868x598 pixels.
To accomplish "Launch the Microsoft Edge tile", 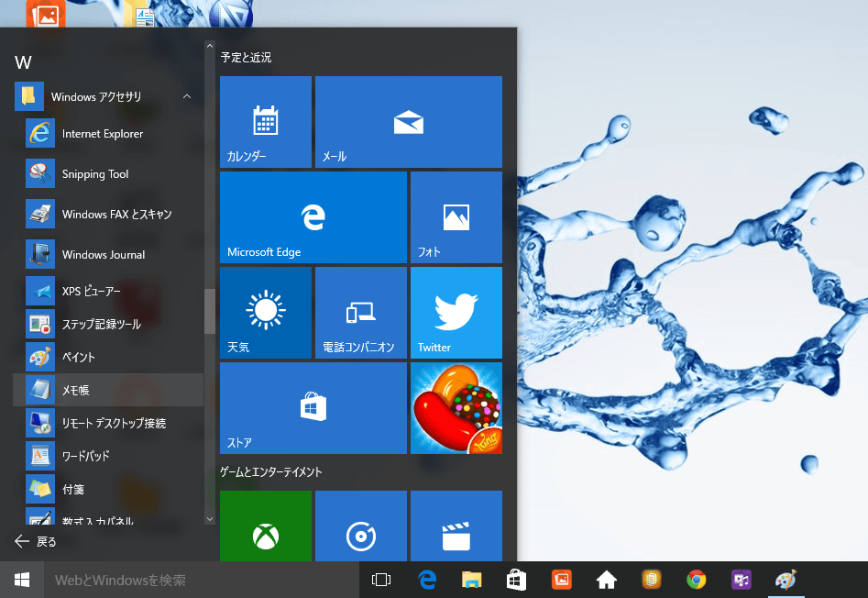I will (x=313, y=217).
